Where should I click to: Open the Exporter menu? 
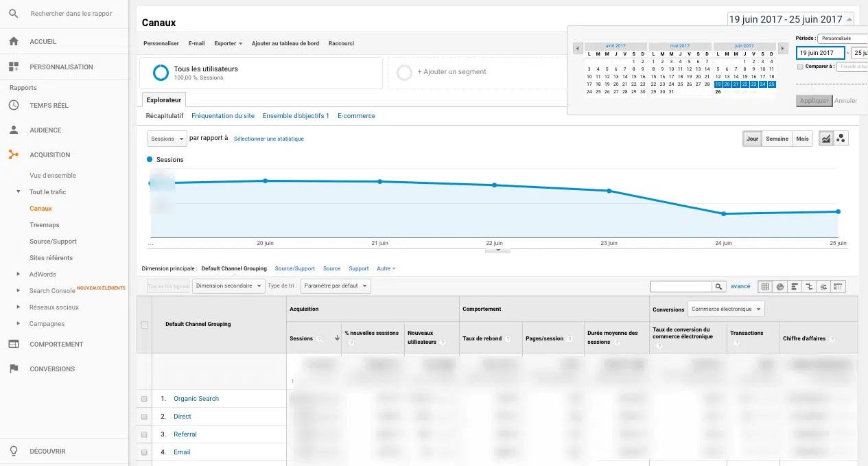coord(228,43)
